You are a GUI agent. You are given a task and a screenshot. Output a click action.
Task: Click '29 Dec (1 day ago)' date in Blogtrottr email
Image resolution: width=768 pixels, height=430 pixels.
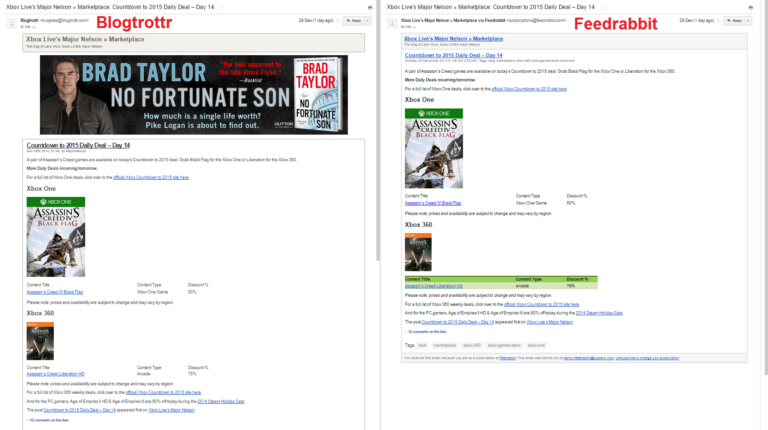(x=316, y=21)
